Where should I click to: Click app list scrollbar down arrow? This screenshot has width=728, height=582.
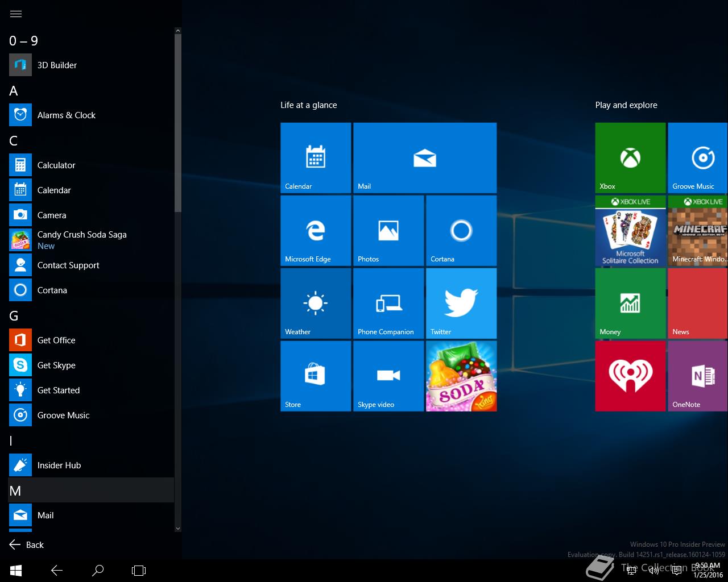coord(177,528)
